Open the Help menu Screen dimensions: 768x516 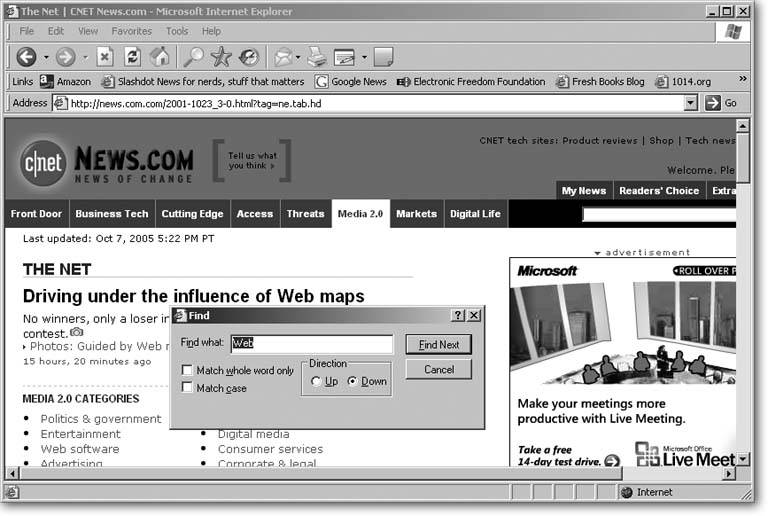click(x=211, y=31)
